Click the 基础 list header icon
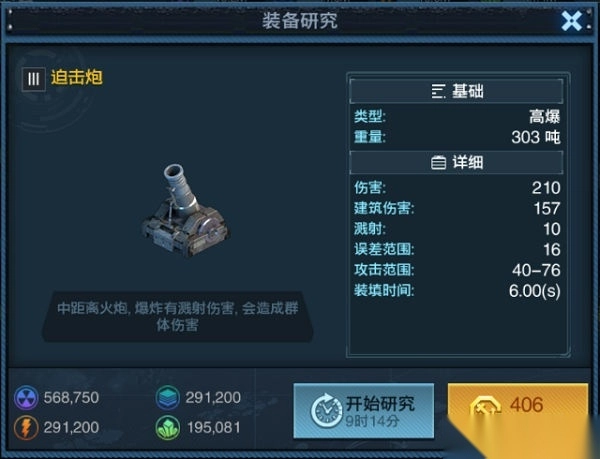Image resolution: width=600 pixels, height=459 pixels. (x=438, y=91)
